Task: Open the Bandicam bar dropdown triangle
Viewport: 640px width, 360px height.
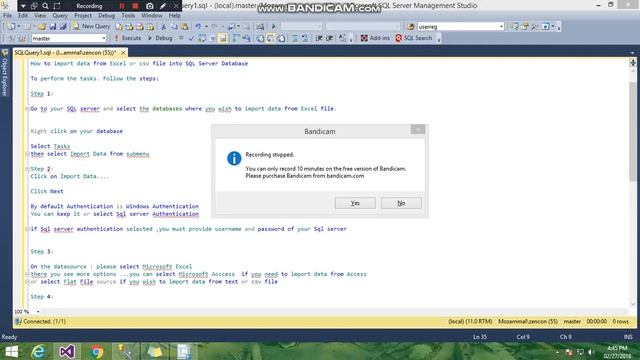Action: [23, 6]
